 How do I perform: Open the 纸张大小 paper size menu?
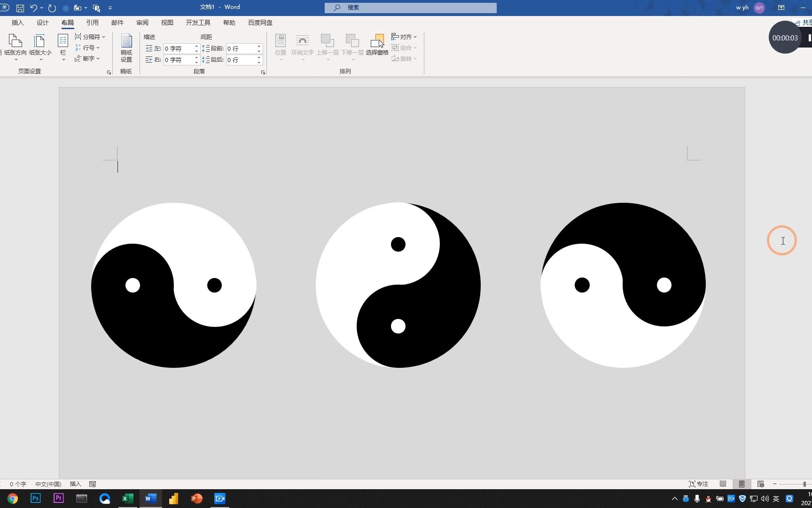pyautogui.click(x=40, y=47)
